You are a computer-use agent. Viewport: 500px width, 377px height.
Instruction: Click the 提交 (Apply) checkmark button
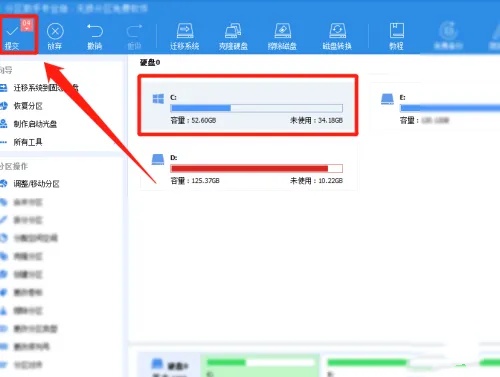[18, 35]
